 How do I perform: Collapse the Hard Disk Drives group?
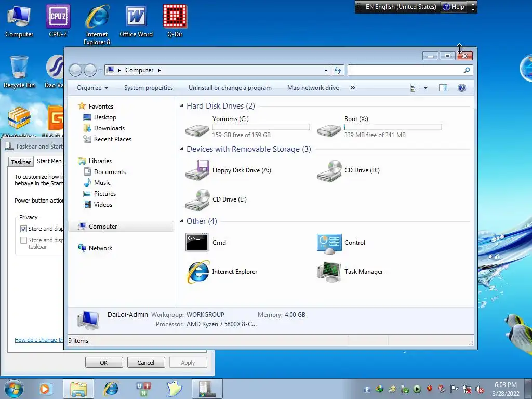(x=181, y=106)
